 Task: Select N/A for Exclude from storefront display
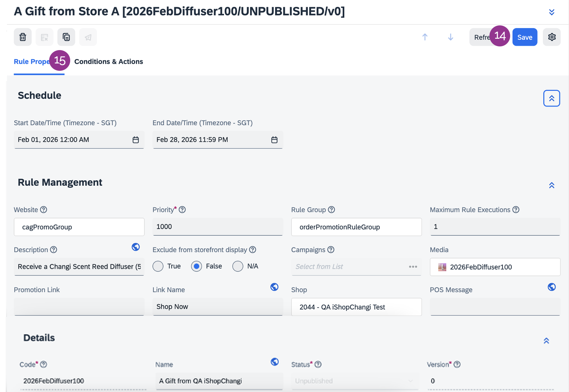click(x=238, y=266)
